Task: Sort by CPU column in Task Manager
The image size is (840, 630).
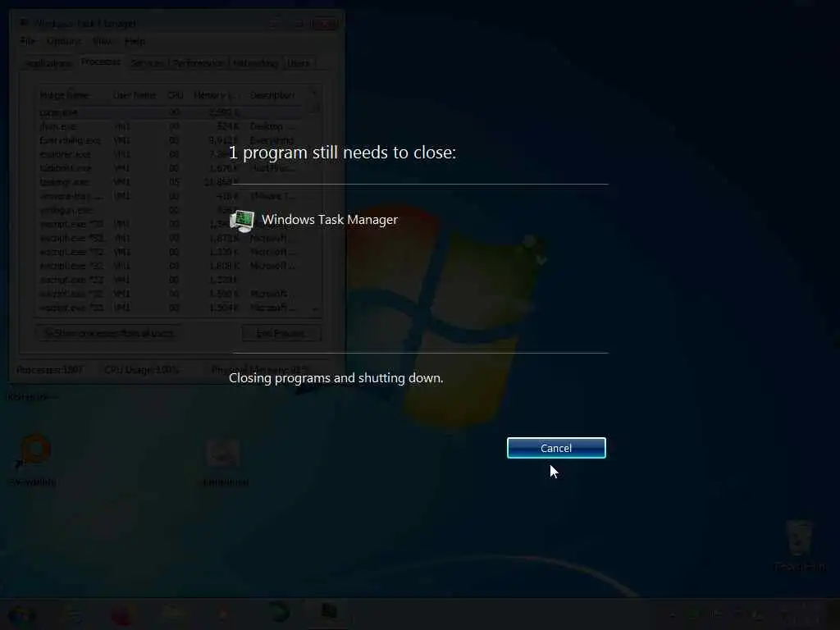Action: coord(176,95)
